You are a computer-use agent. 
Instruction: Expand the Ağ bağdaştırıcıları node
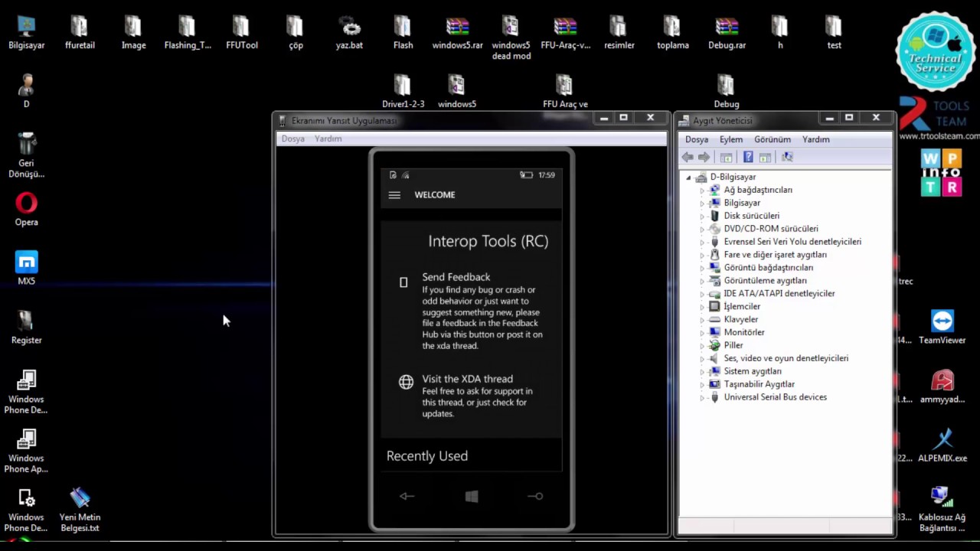(x=702, y=190)
